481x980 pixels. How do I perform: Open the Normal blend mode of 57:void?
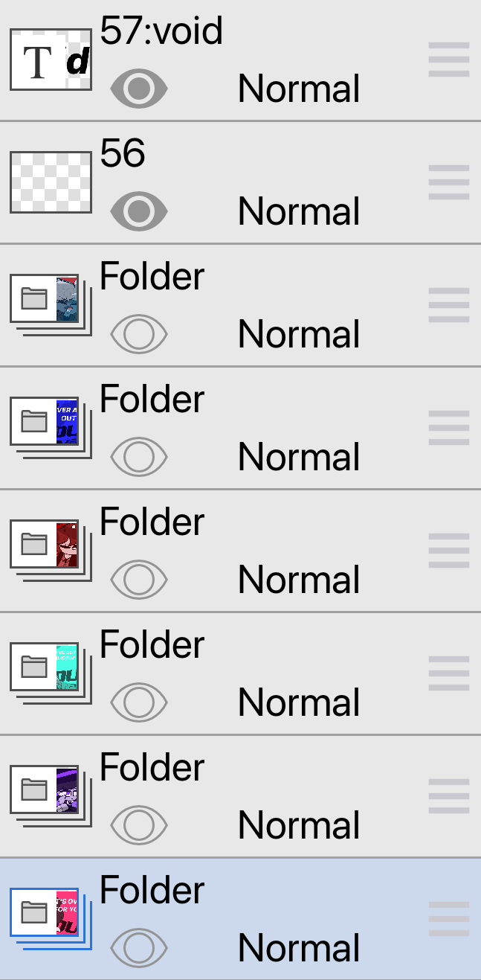[299, 89]
